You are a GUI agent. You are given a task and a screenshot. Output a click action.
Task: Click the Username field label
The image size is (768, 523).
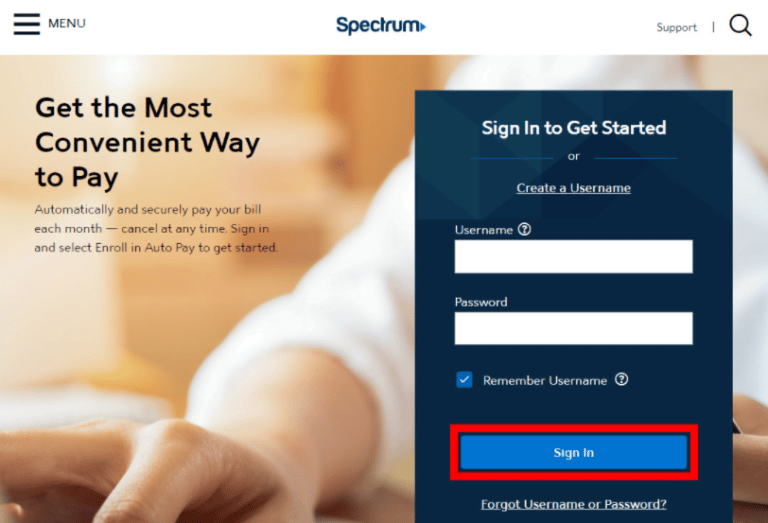pyautogui.click(x=483, y=230)
